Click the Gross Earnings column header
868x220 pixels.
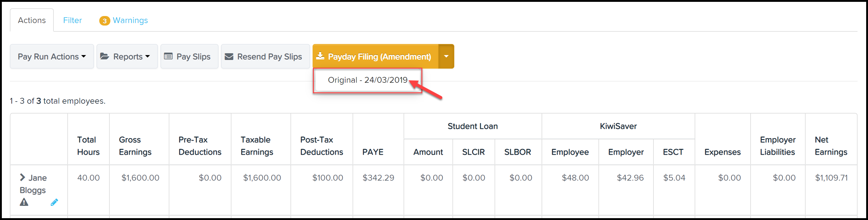(135, 146)
